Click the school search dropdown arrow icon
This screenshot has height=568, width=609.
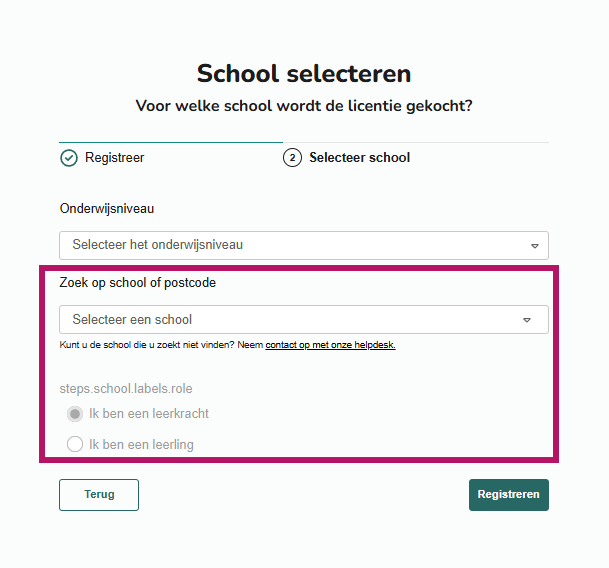click(527, 320)
